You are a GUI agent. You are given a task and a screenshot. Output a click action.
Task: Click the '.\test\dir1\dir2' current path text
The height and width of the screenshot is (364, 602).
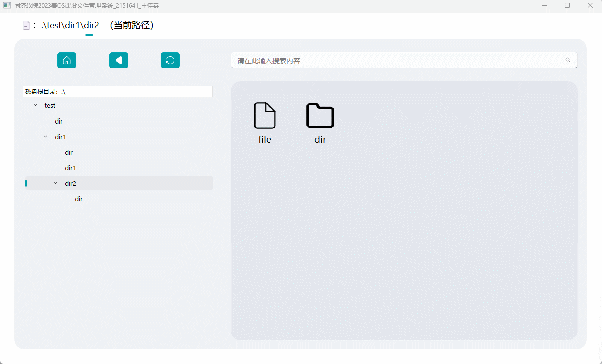pyautogui.click(x=70, y=25)
